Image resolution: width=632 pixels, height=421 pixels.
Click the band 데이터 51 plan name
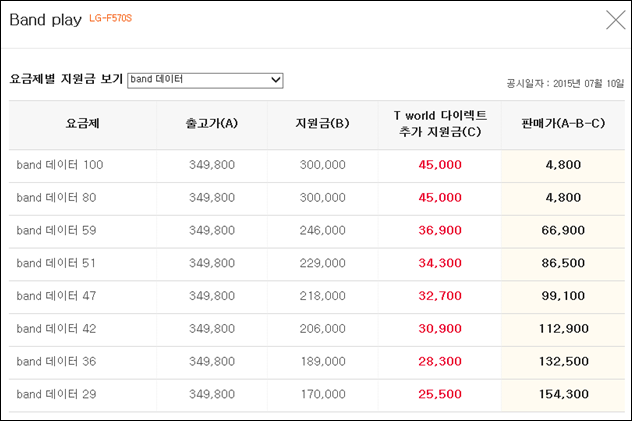(x=56, y=263)
